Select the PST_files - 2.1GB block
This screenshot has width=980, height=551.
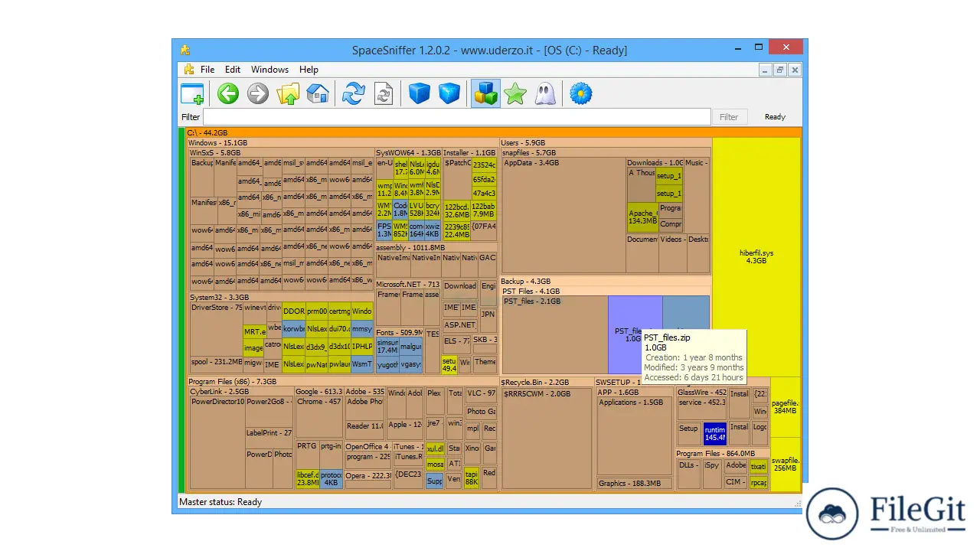coord(555,335)
